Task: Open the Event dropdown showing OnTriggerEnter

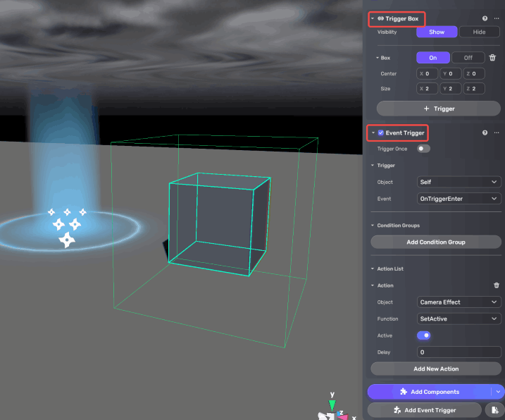Action: [459, 199]
